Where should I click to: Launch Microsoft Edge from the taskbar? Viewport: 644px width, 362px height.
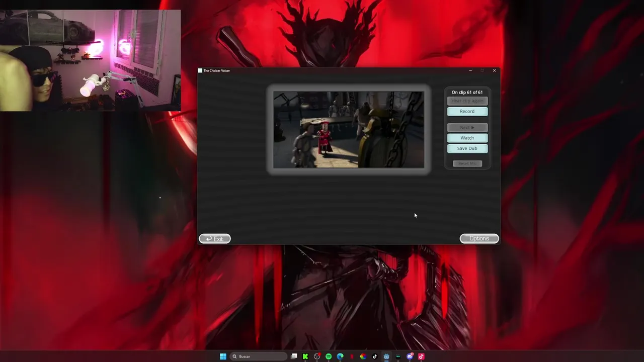340,356
